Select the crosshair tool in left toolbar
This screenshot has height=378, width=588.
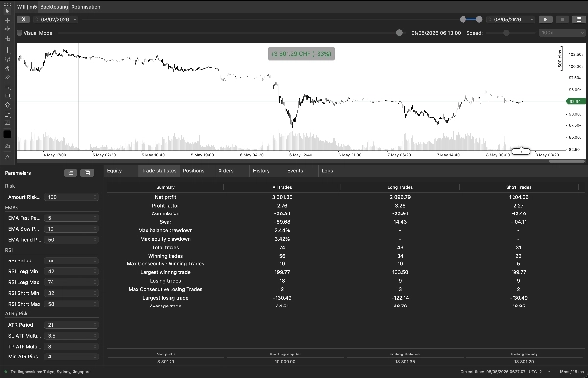pyautogui.click(x=7, y=20)
